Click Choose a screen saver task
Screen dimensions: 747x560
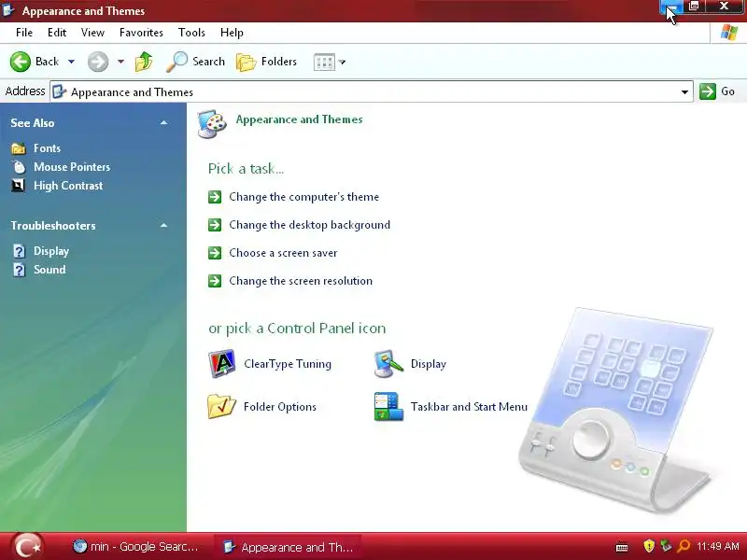[x=284, y=253]
